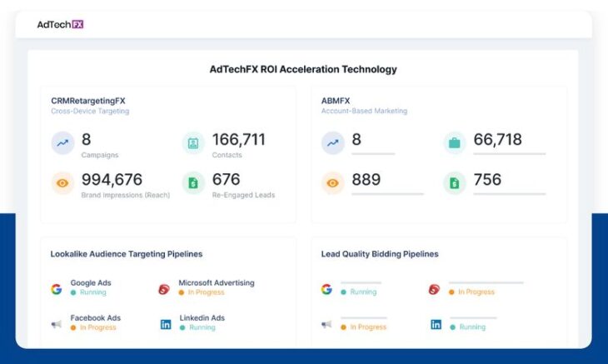Click the CRMRetargetingFX campaigns trend icon
Viewport: 608px width, 364px height.
click(62, 143)
